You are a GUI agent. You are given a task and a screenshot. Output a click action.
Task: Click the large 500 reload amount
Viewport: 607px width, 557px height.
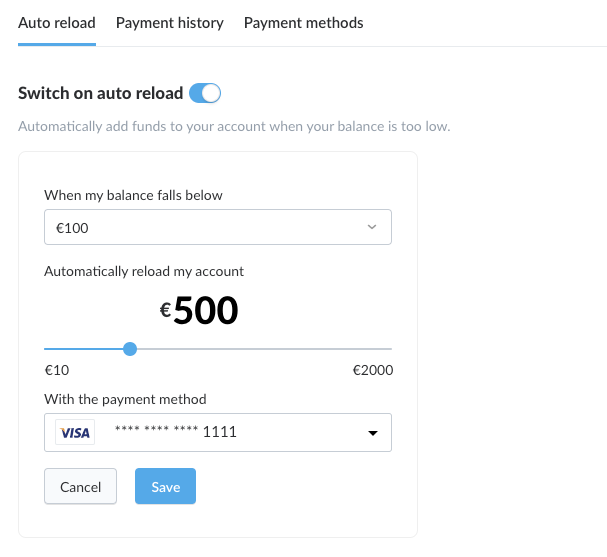[206, 310]
